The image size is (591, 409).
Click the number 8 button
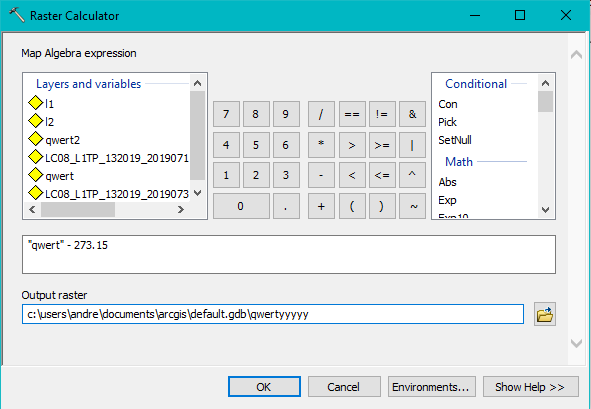[256, 114]
